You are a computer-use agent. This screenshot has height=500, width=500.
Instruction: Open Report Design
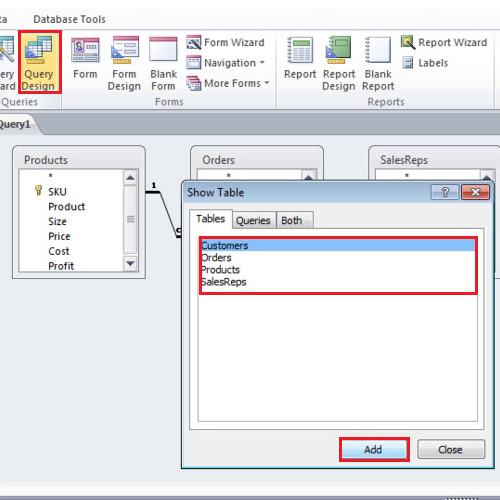pos(339,63)
